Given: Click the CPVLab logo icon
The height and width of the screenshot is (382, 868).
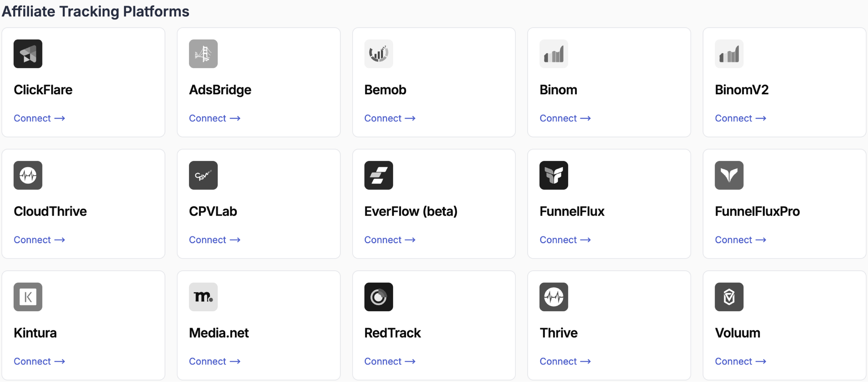Looking at the screenshot, I should click(203, 175).
